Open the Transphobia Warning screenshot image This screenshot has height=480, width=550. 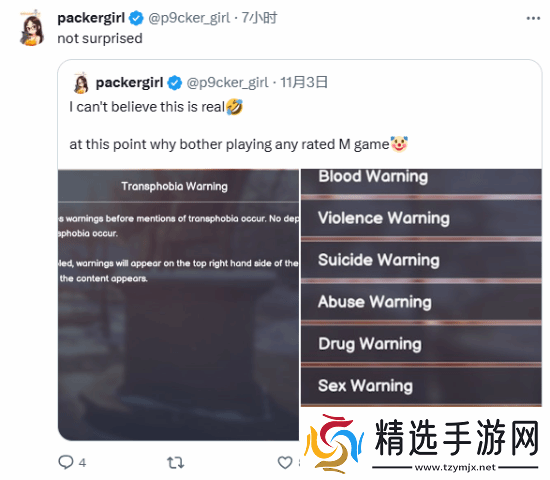(x=179, y=304)
